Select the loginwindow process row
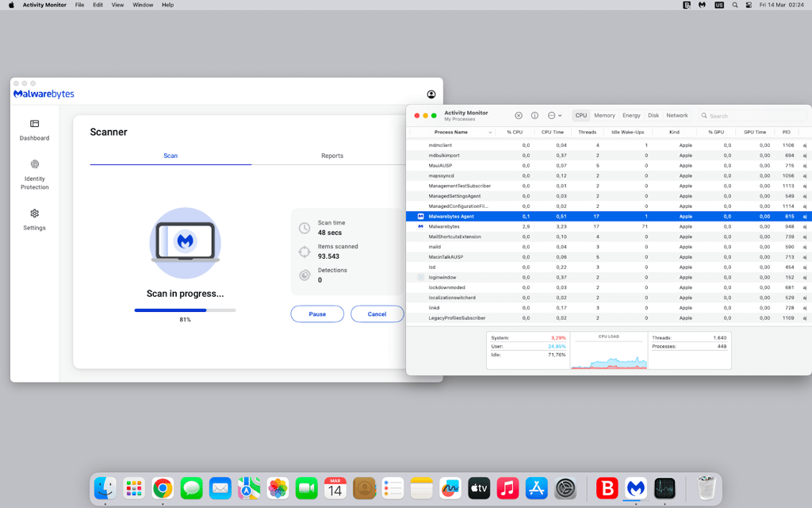The image size is (812, 508). pyautogui.click(x=609, y=277)
